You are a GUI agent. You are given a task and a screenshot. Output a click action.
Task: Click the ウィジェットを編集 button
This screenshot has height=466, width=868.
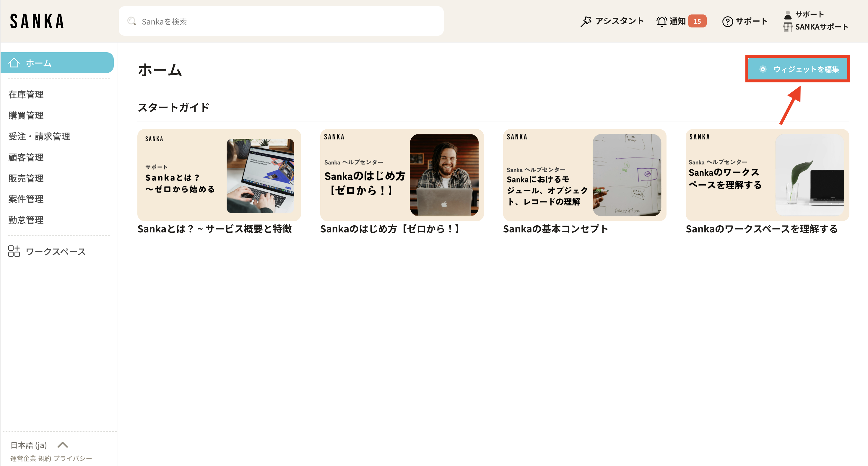coord(797,69)
